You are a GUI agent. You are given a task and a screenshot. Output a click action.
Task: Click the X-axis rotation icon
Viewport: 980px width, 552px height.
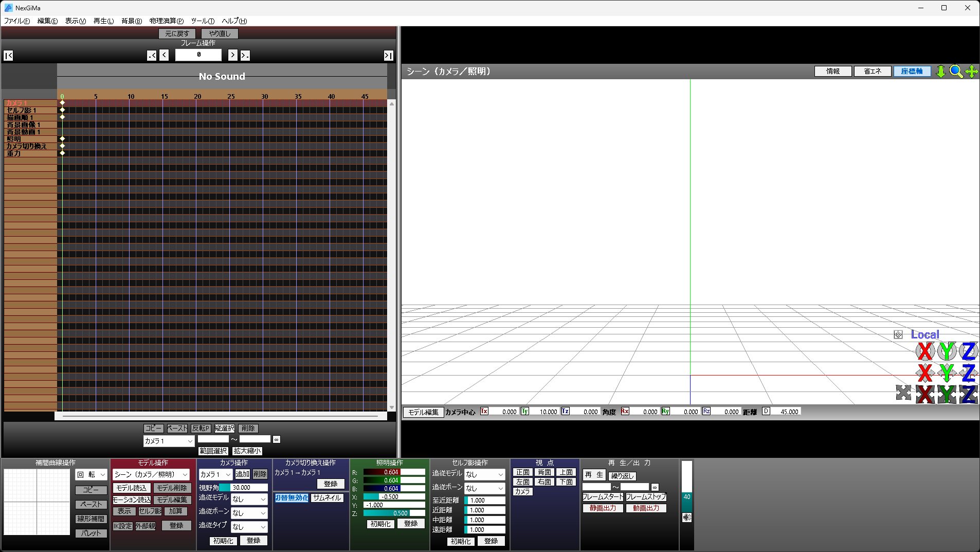point(925,351)
